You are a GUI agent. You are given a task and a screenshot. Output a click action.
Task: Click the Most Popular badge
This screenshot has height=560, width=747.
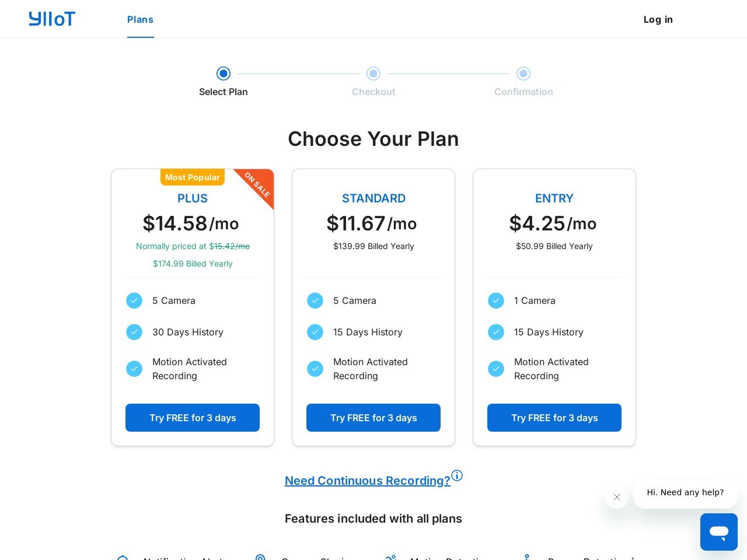point(193,177)
